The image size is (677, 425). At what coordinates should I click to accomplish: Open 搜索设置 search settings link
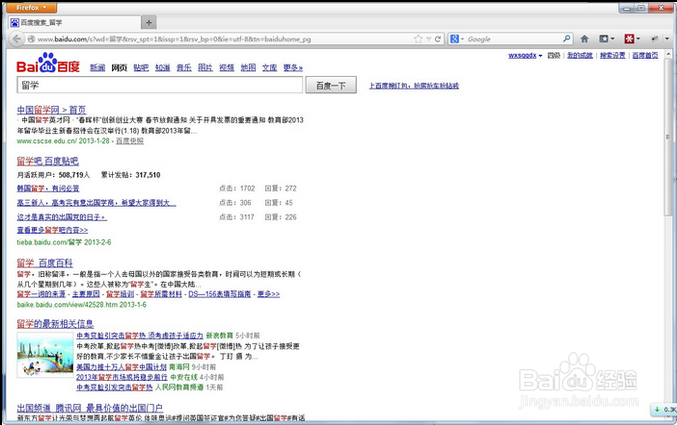pos(613,55)
